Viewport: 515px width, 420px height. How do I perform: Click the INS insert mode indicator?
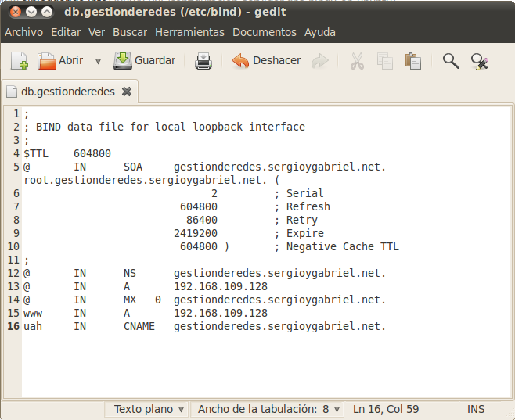click(x=476, y=409)
